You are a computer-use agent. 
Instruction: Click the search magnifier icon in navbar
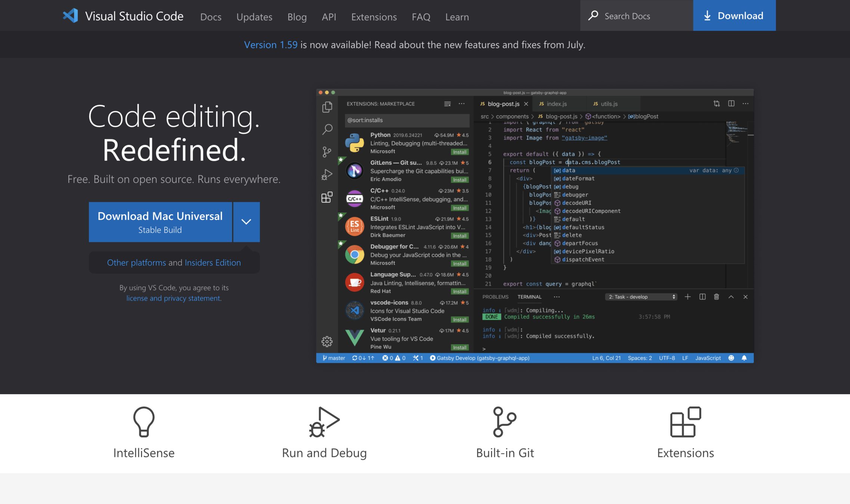593,16
